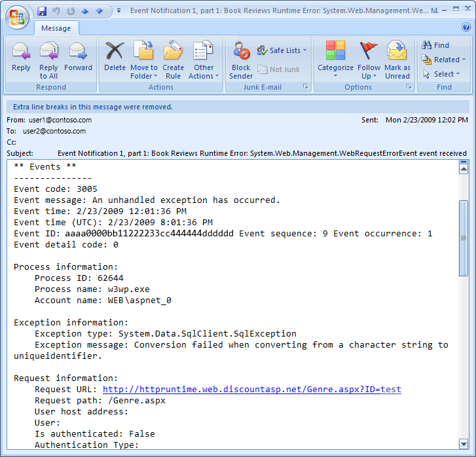Click the 'Event code: 3005' line
This screenshot has height=457, width=476.
[x=56, y=189]
